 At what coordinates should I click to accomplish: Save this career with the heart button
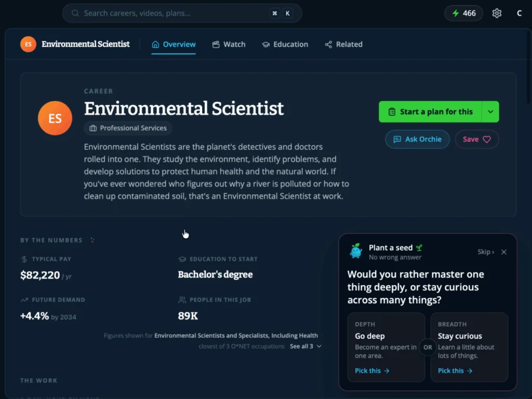(477, 139)
